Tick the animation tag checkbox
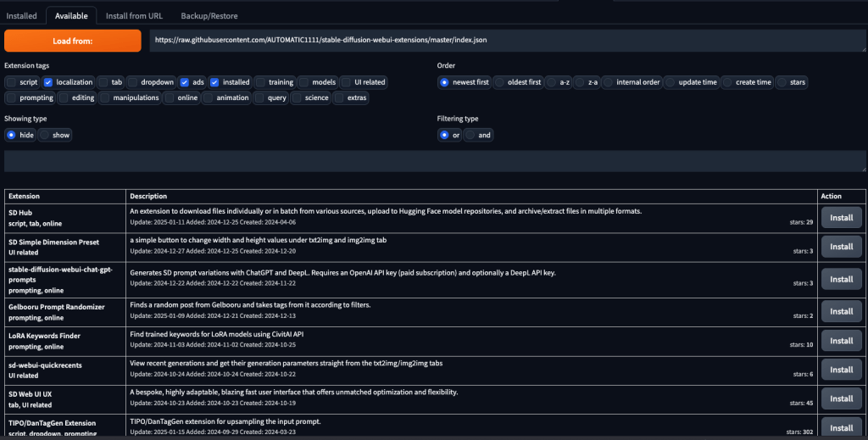The height and width of the screenshot is (440, 868). click(x=208, y=98)
